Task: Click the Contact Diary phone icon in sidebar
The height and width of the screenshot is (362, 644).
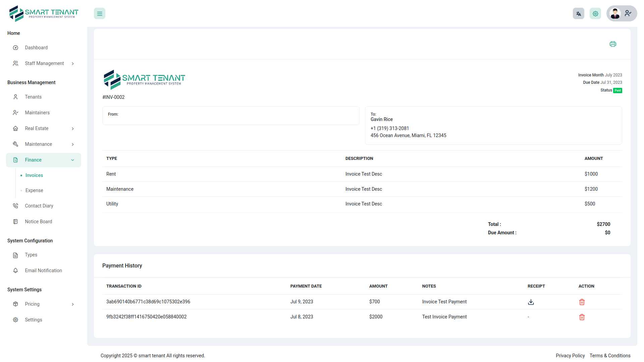Action: (15, 205)
